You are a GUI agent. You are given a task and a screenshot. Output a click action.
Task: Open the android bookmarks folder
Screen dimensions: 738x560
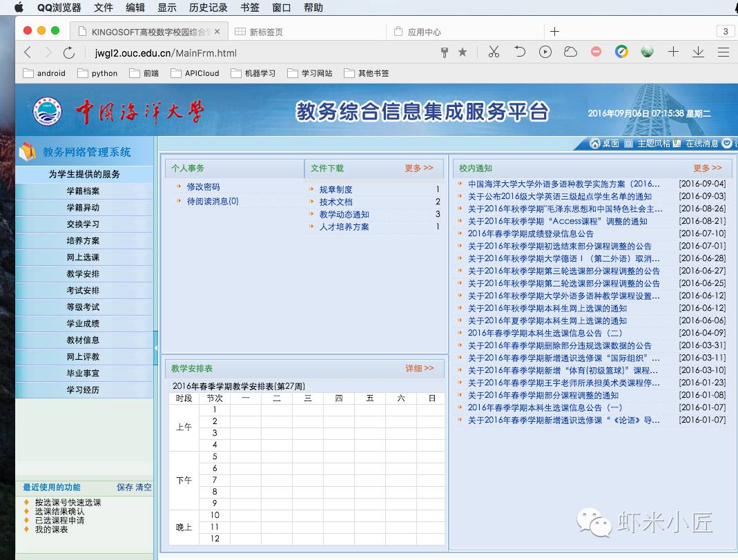[x=44, y=73]
